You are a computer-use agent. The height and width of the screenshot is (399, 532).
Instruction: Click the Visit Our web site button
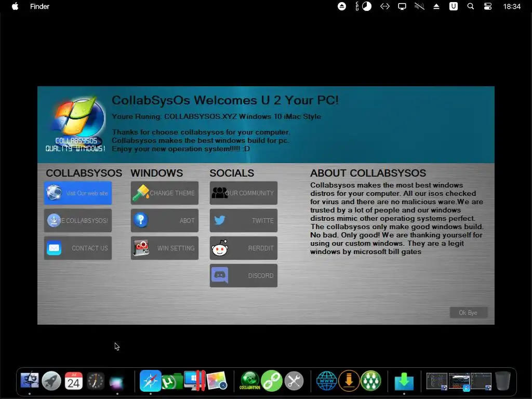tap(78, 193)
